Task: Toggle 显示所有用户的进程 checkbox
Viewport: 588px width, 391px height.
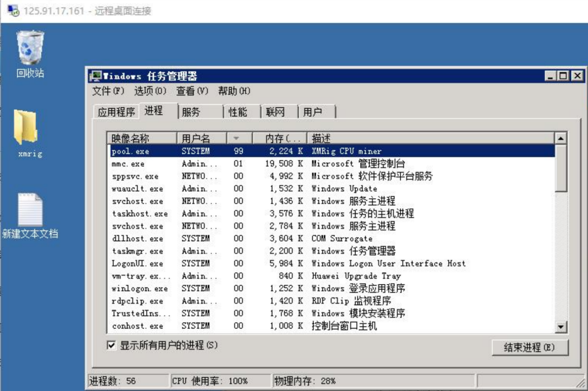Action: pyautogui.click(x=111, y=345)
